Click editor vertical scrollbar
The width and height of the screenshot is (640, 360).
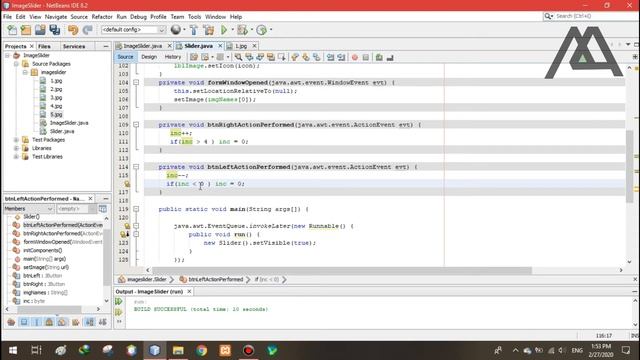(629, 167)
